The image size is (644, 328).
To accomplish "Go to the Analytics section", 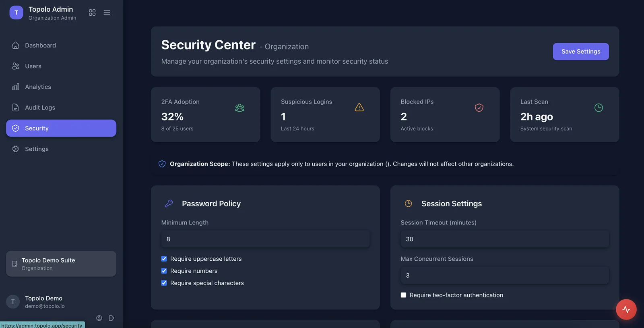I will (38, 87).
